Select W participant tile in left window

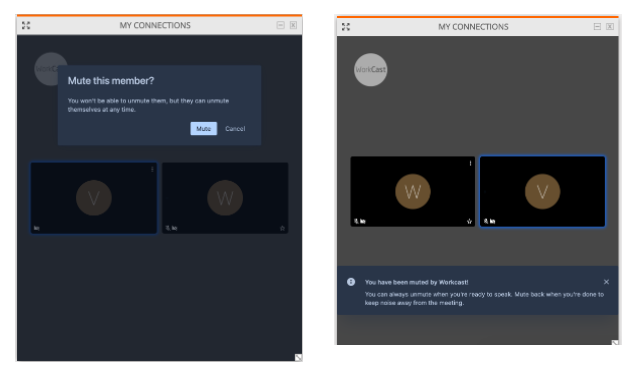225,198
